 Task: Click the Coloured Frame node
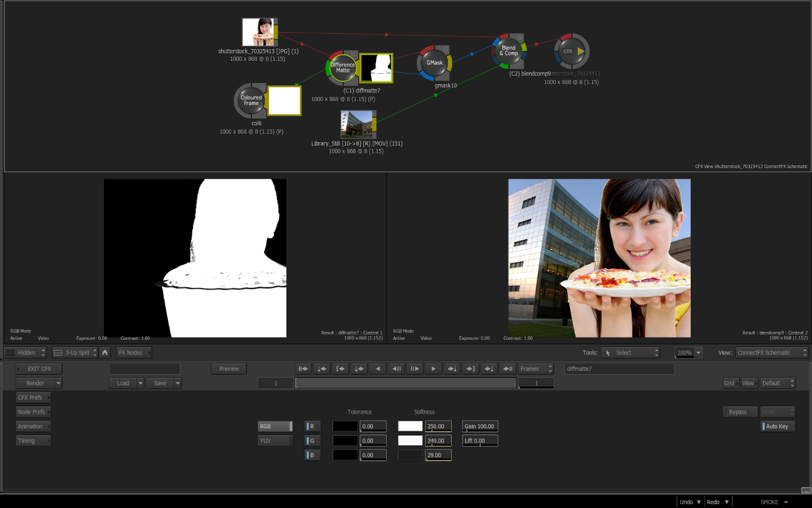click(x=251, y=100)
